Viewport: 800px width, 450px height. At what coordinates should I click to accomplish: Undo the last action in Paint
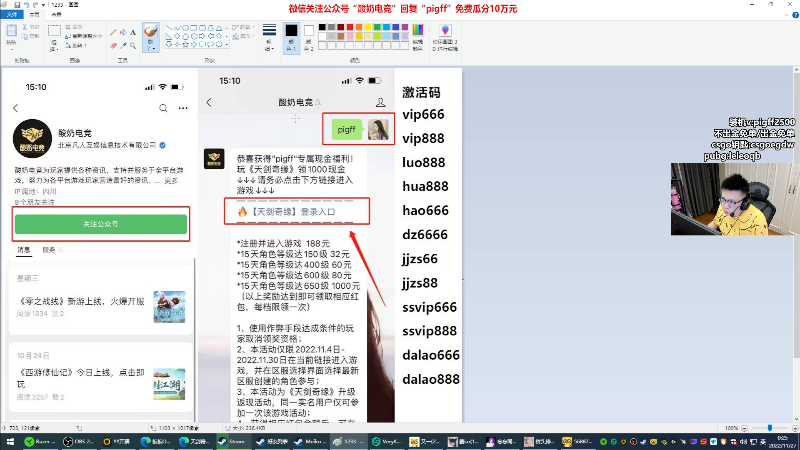26,5
